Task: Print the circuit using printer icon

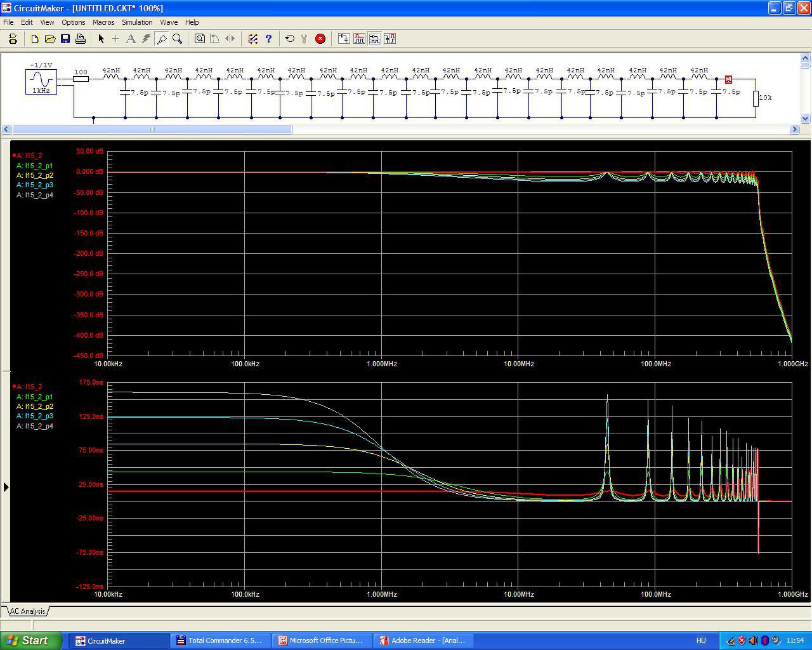Action: tap(81, 39)
